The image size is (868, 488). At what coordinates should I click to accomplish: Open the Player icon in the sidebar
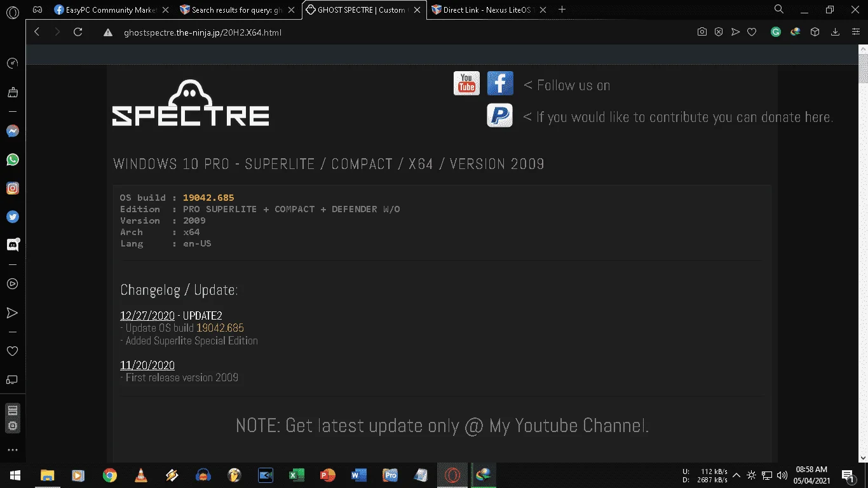[12, 284]
